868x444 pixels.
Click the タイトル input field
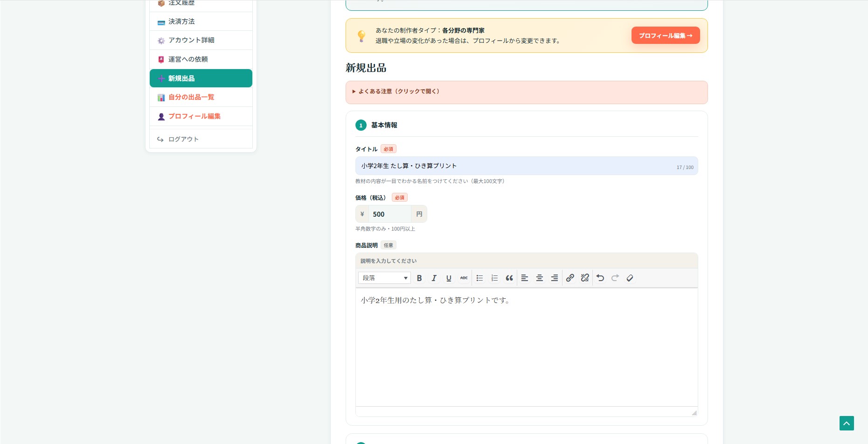click(x=527, y=166)
